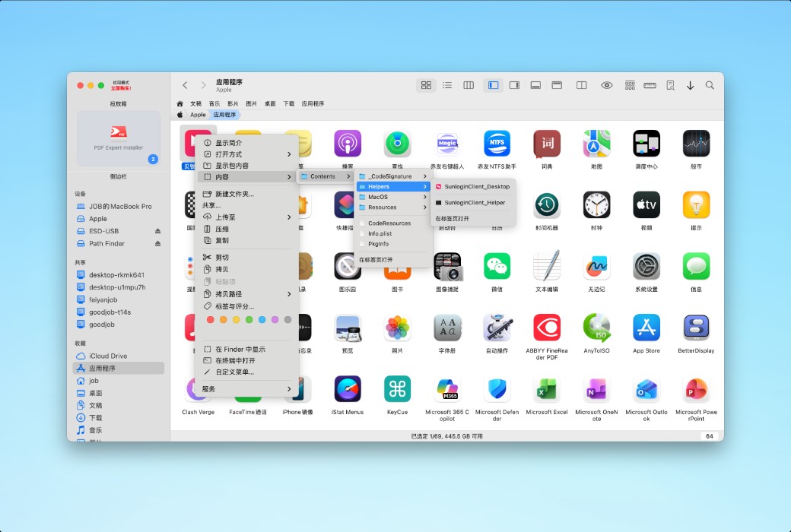Eject the ESD-USB drive
Image resolution: width=791 pixels, height=532 pixels.
pyautogui.click(x=158, y=231)
